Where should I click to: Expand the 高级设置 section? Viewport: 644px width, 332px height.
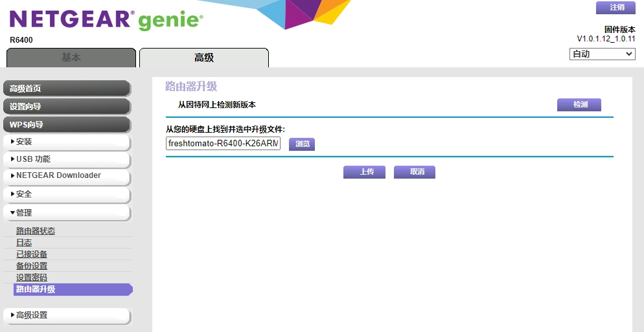pos(67,316)
